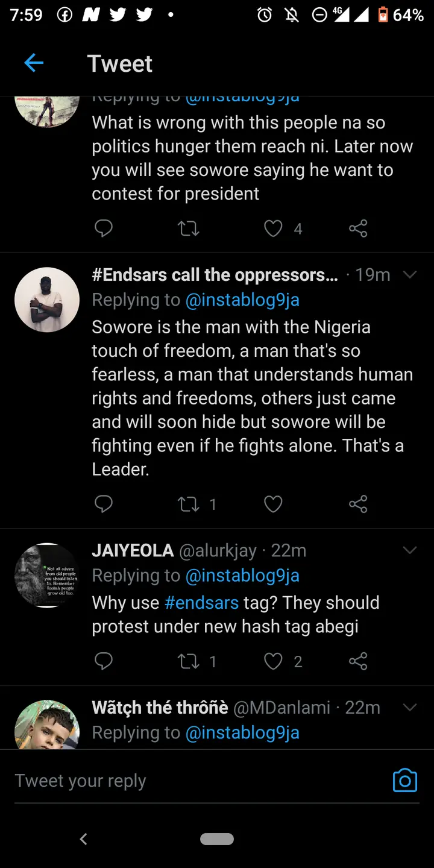Open camera to attach photo to reply
The width and height of the screenshot is (434, 868).
click(404, 780)
